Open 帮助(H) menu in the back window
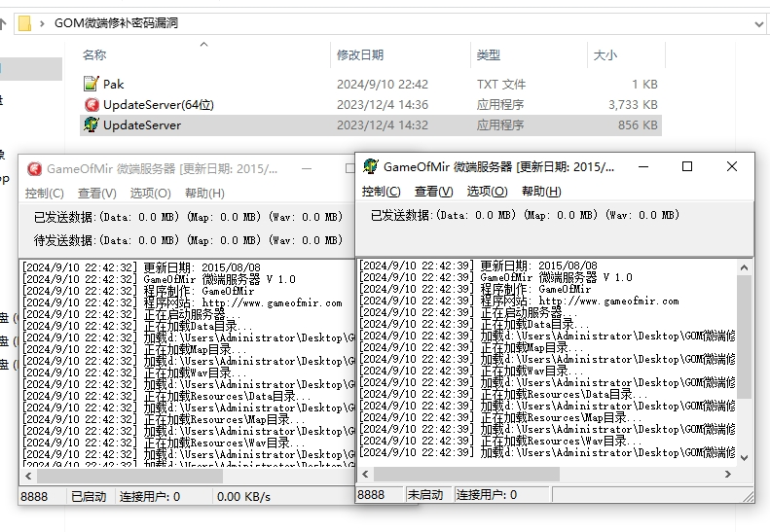Image resolution: width=770 pixels, height=532 pixels. 204,193
